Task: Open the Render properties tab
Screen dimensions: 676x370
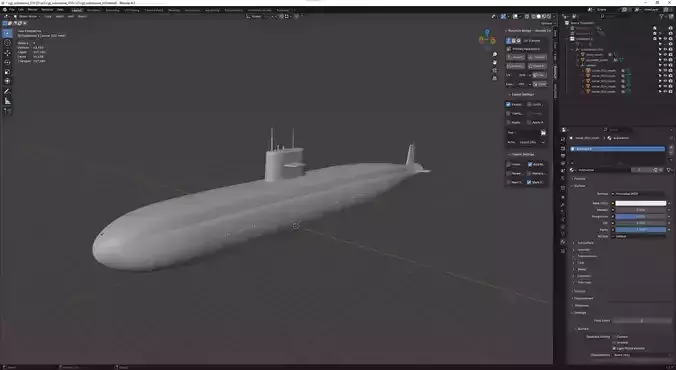Action: coord(563,148)
